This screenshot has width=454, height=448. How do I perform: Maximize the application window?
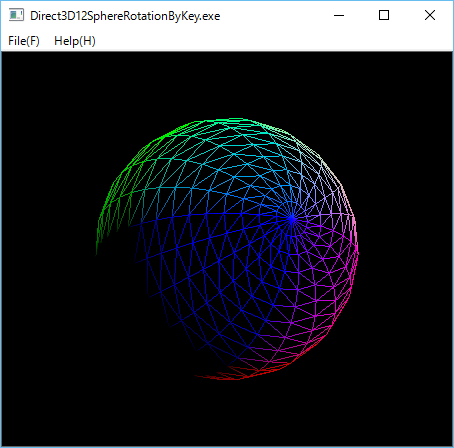384,15
